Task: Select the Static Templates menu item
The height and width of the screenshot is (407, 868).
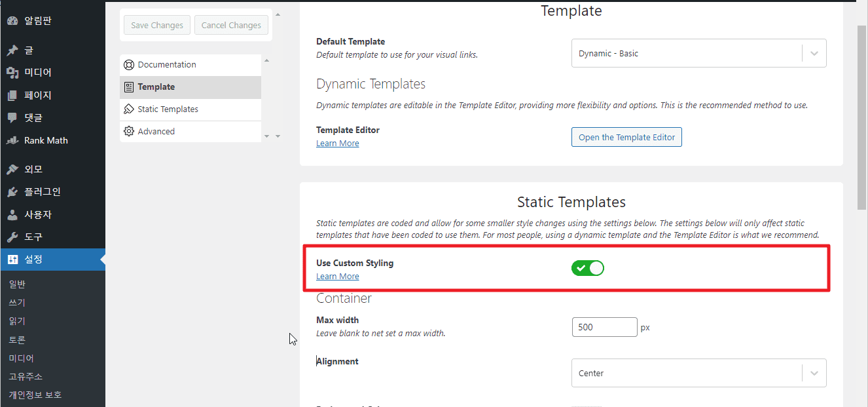Action: click(168, 109)
